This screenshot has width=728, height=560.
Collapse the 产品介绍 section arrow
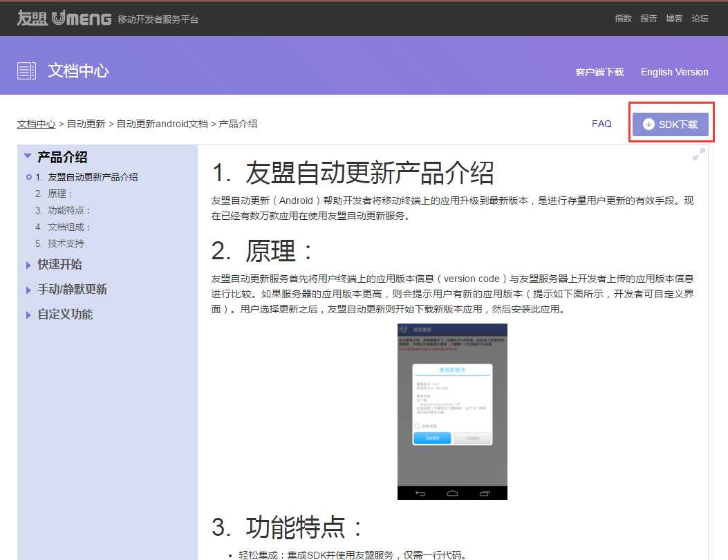[x=28, y=156]
